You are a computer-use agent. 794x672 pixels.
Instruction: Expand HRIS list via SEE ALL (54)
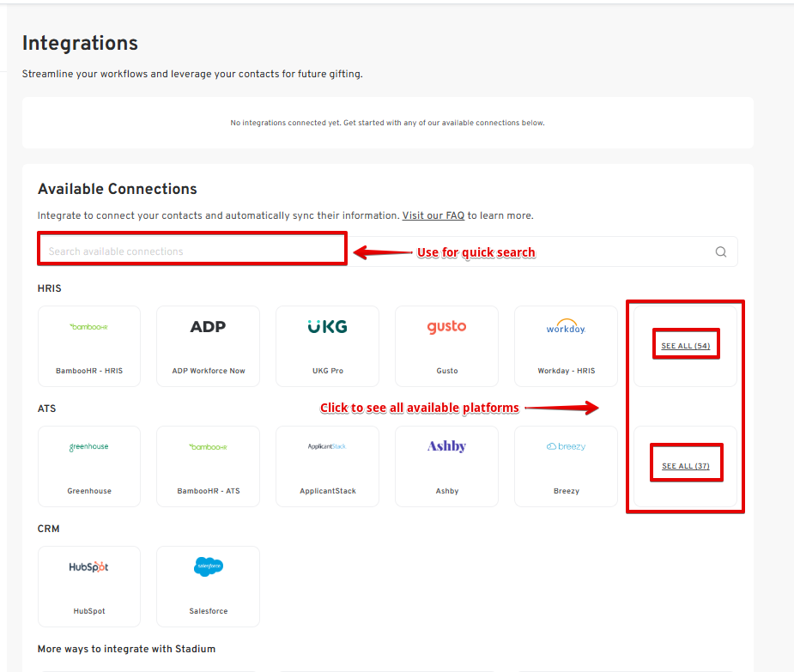click(x=685, y=346)
